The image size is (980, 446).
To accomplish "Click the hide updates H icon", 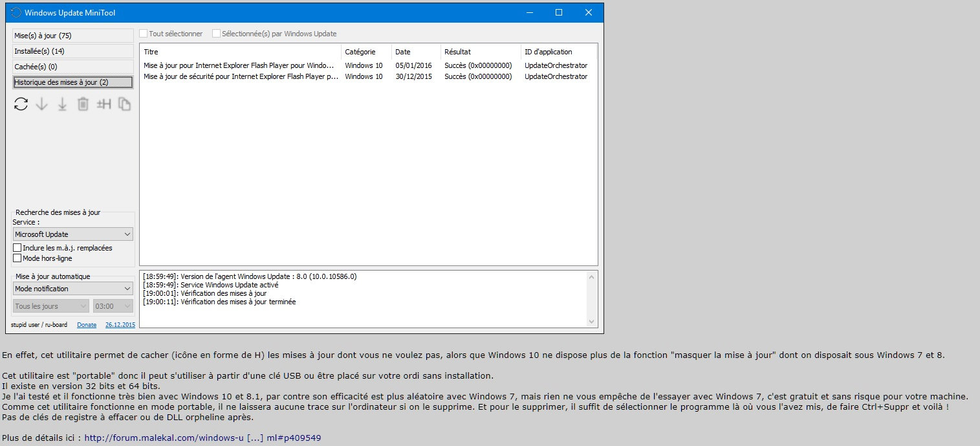I will (103, 104).
